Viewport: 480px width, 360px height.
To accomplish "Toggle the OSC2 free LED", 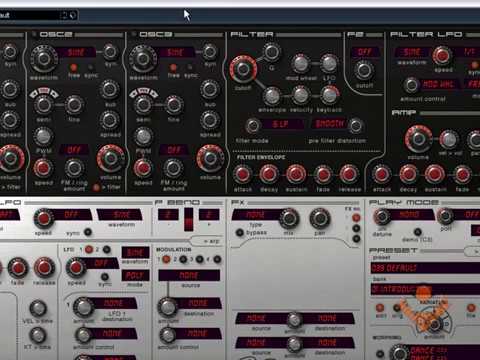I will coord(73,67).
